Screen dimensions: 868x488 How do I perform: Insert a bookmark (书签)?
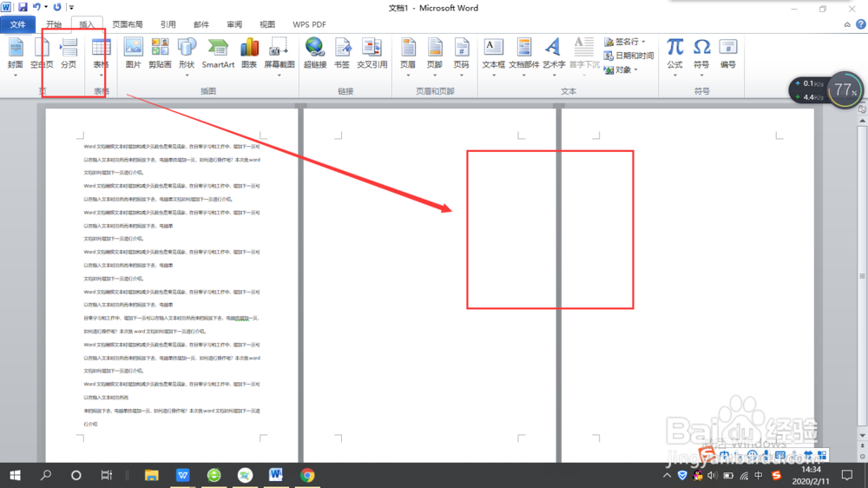click(x=342, y=55)
